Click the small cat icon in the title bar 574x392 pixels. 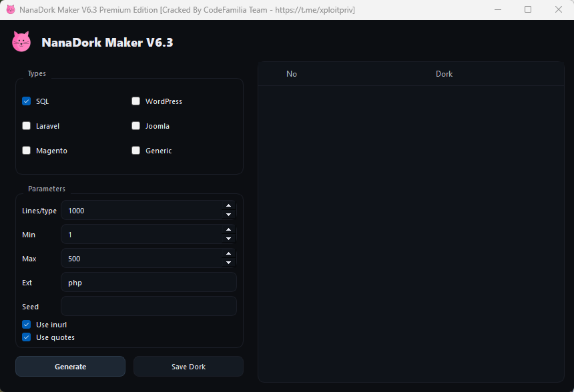(10, 9)
